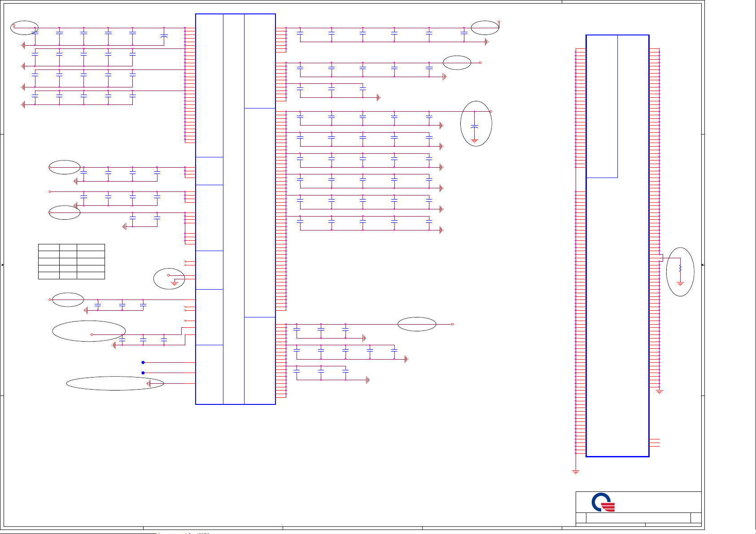Select the ground symbol under the right IC's right pins
This screenshot has height=534, width=756.
click(x=659, y=391)
